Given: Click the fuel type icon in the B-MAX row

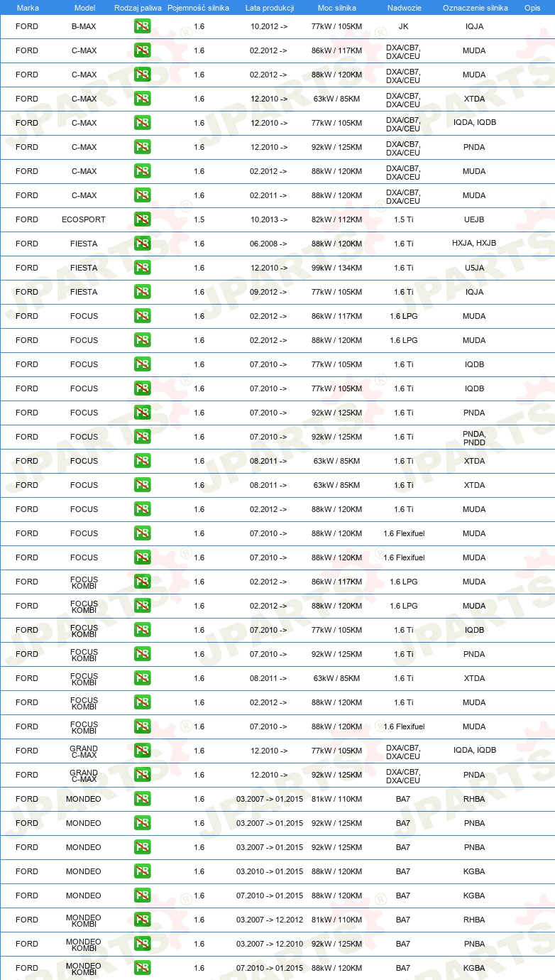Looking at the screenshot, I should (x=142, y=26).
